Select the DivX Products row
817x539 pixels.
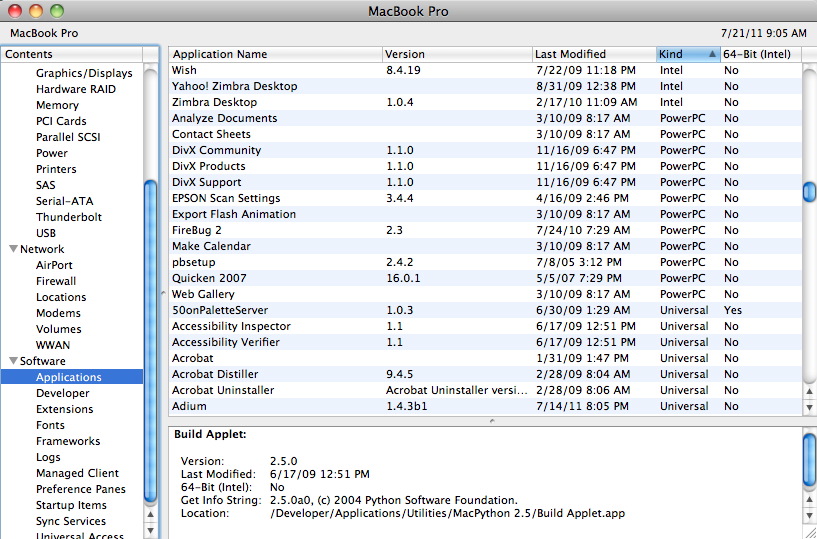pos(485,166)
